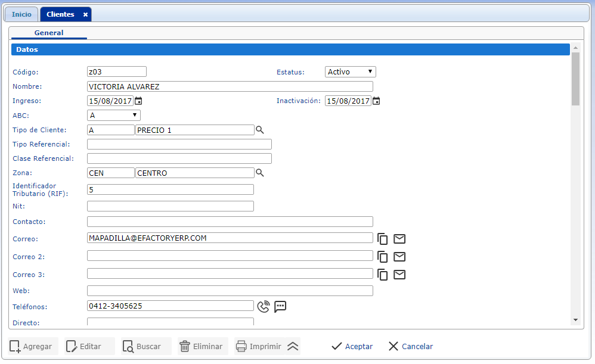
Task: Click the vertical scrollbar down arrow
Action: point(575,320)
